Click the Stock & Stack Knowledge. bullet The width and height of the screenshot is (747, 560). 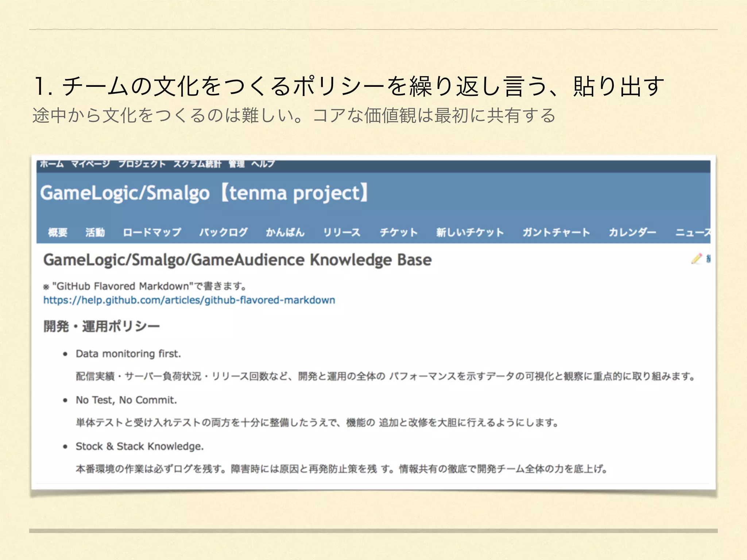click(140, 446)
